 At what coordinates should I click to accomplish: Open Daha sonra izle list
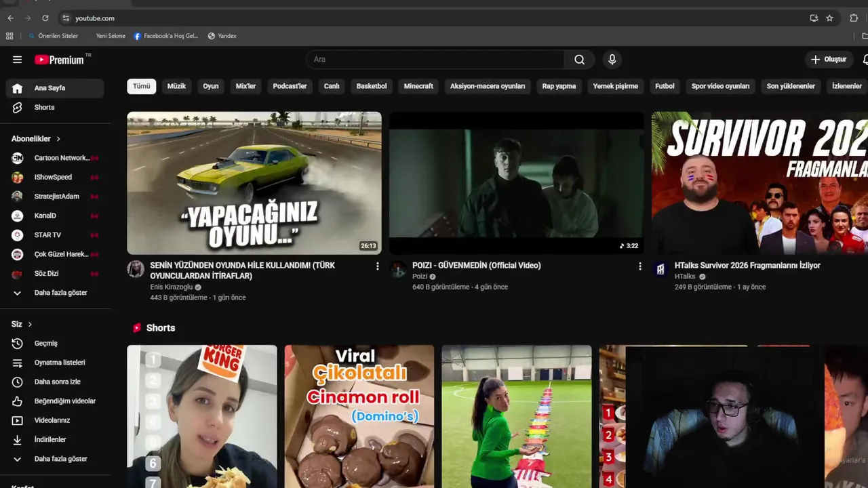click(55, 382)
